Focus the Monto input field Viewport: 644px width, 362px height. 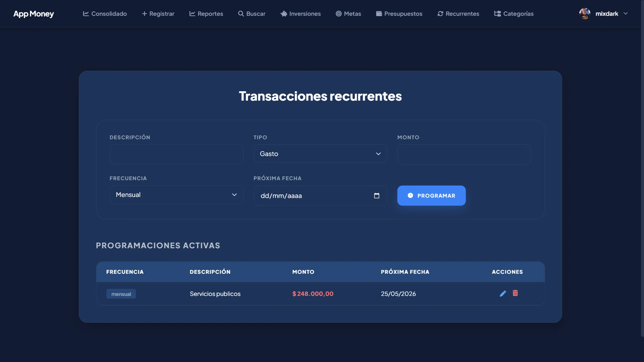tap(464, 154)
